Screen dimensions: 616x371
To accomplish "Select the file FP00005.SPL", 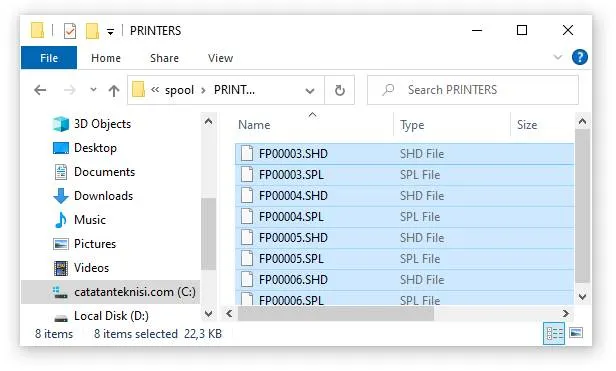I will click(405, 259).
